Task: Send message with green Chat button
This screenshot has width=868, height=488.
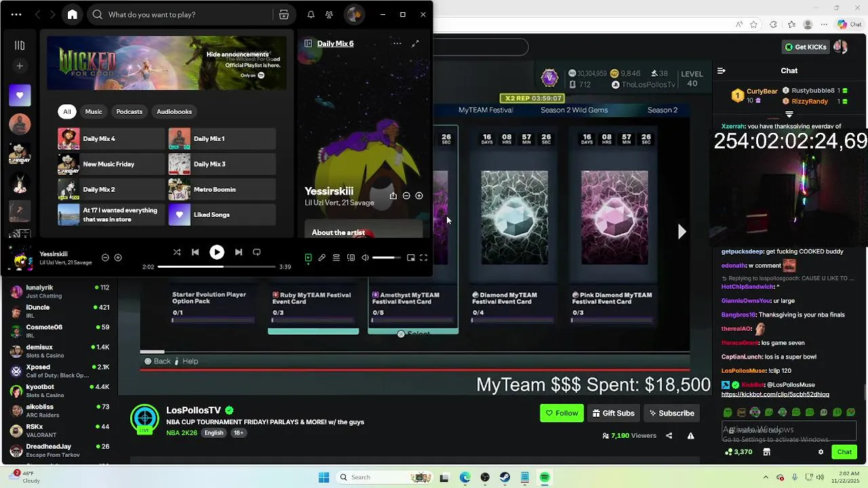Action: pos(844,452)
